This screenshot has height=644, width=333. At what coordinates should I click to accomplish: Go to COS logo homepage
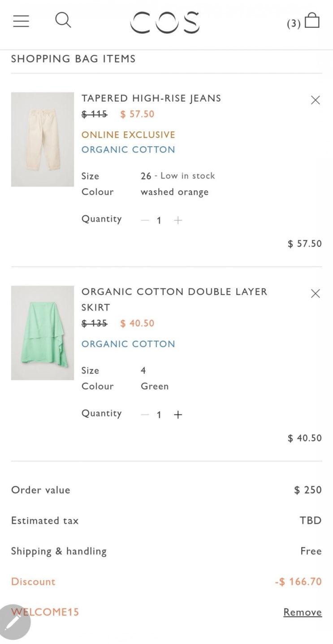pos(165,22)
